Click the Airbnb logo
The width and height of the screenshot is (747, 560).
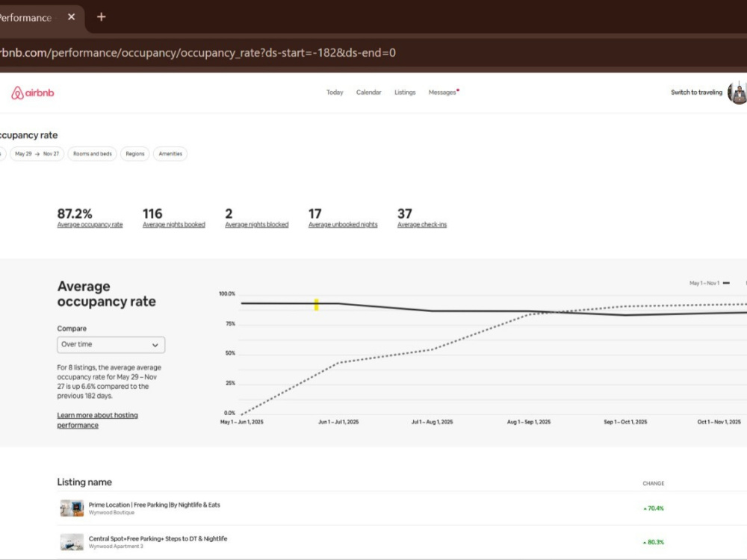tap(32, 93)
